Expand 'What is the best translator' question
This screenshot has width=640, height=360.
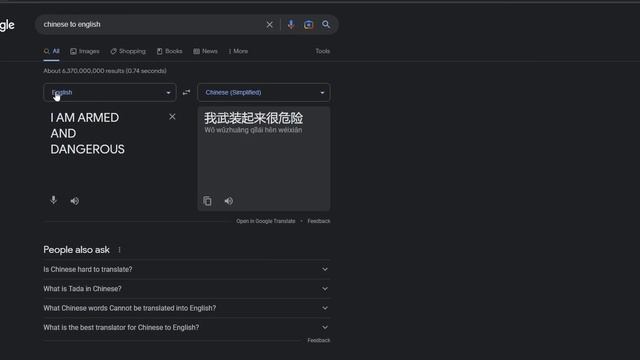point(187,327)
